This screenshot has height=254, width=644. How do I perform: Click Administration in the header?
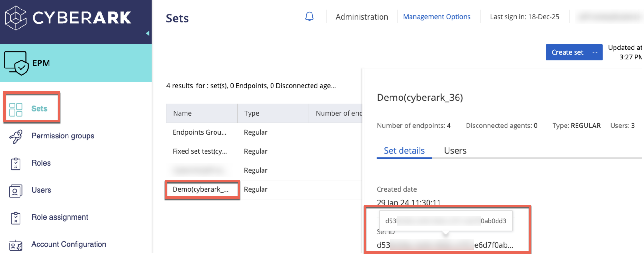click(x=362, y=17)
